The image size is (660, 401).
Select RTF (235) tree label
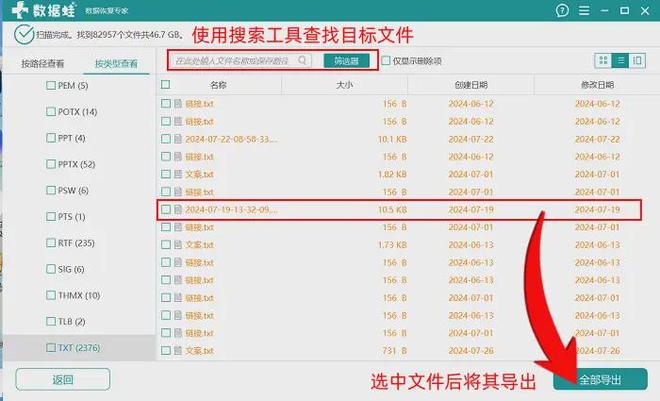[x=76, y=243]
